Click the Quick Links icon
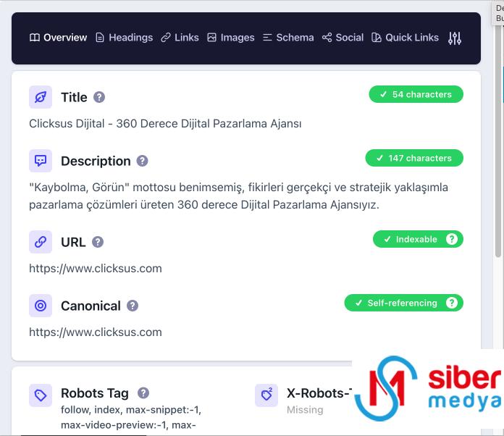 377,38
